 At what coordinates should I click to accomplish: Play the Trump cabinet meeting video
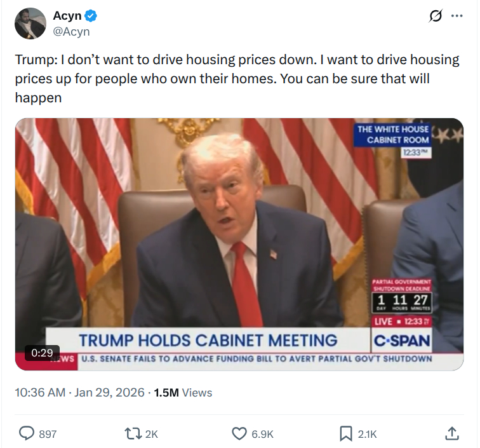240,243
